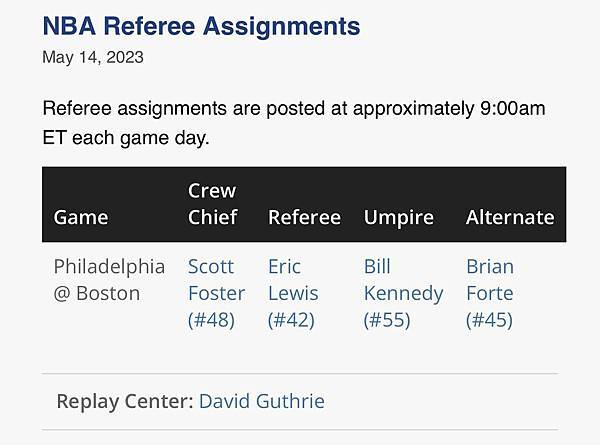Viewport: 600px width, 445px height.
Task: Click the #48 number under Scott Foster
Action: (211, 320)
